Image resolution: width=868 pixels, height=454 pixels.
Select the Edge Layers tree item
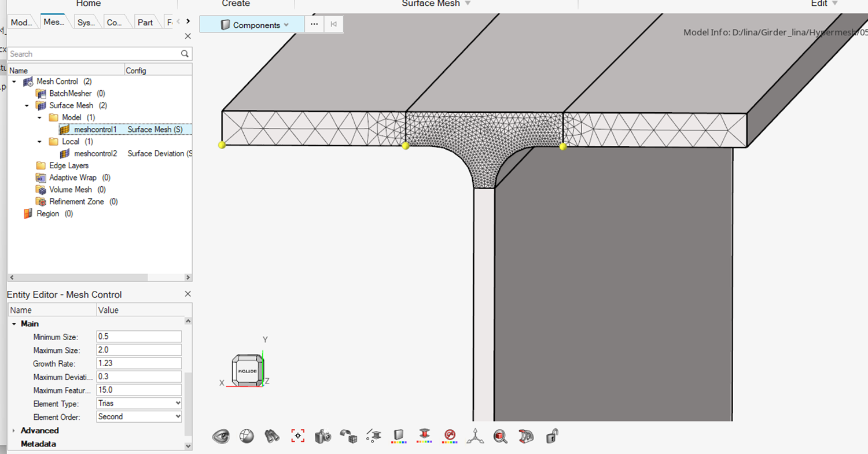click(x=69, y=166)
